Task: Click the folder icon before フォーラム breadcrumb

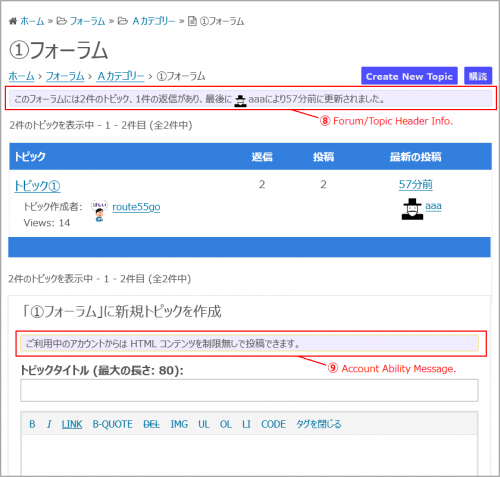Action: pyautogui.click(x=61, y=21)
